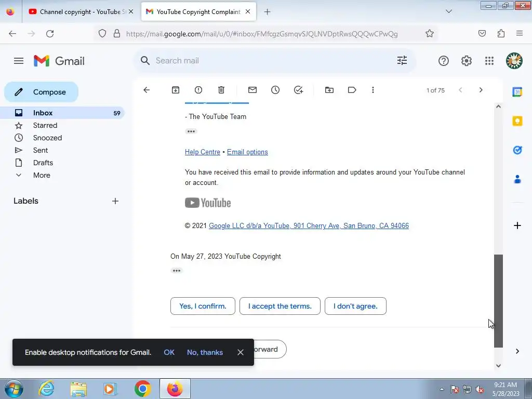Bookmark this page star icon
The width and height of the screenshot is (532, 399).
pyautogui.click(x=430, y=34)
